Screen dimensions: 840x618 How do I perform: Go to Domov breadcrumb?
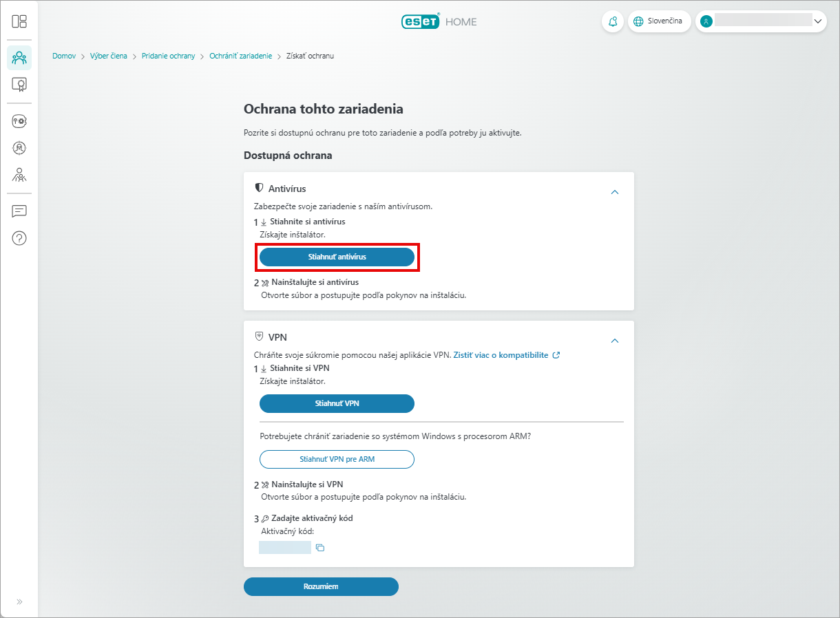pos(64,56)
